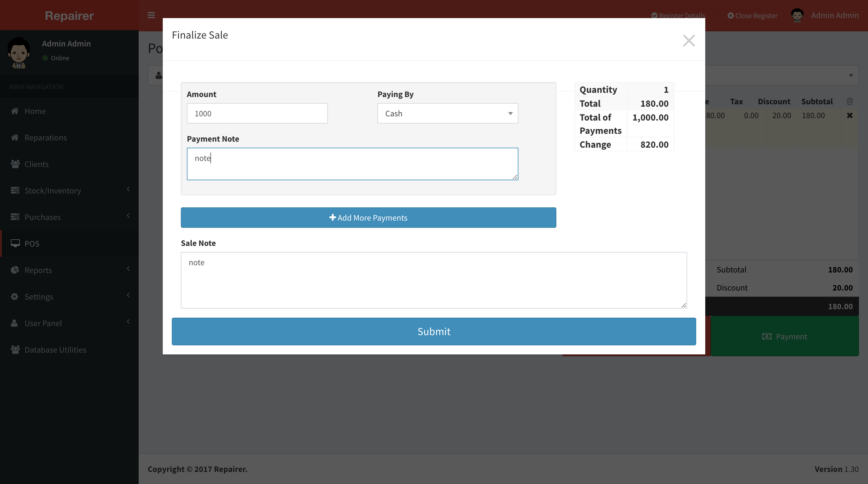Open Database Utilities in the sidebar
This screenshot has height=484, width=868.
click(x=69, y=350)
